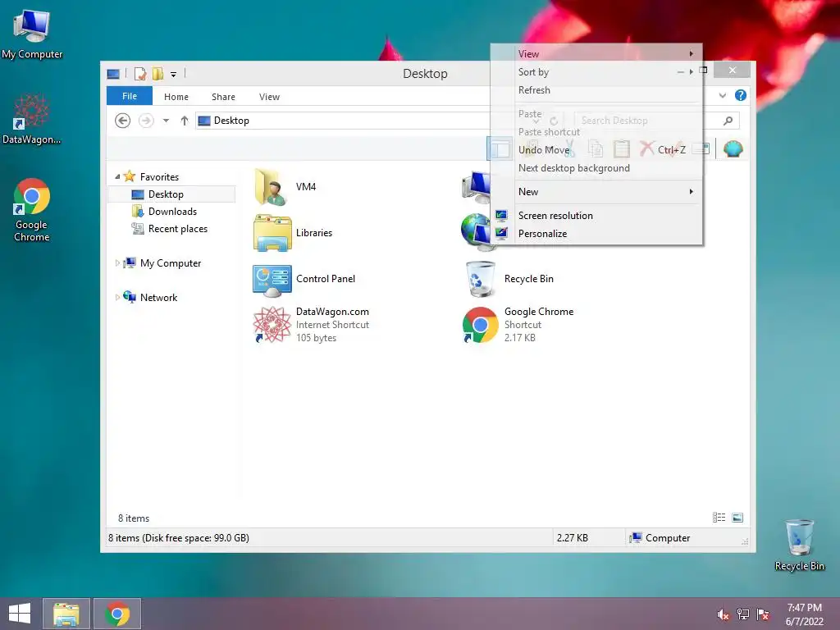Select the VM4 user folder icon

[272, 187]
